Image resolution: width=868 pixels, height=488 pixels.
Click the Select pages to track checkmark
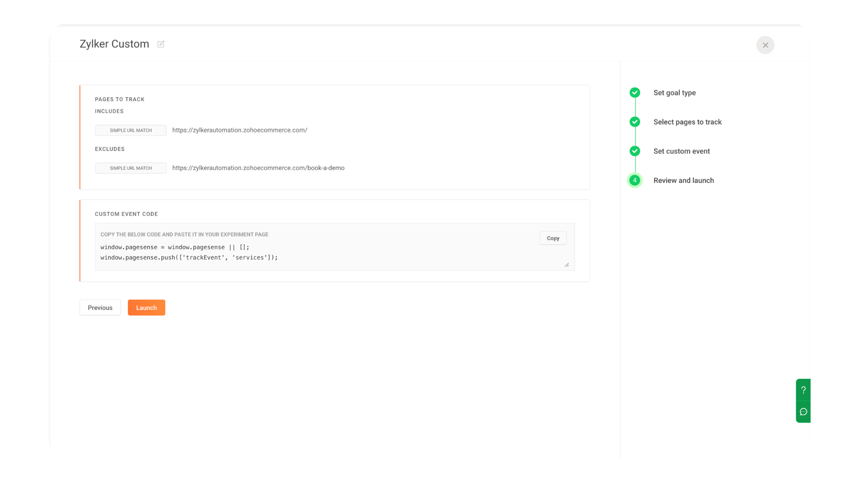click(635, 122)
